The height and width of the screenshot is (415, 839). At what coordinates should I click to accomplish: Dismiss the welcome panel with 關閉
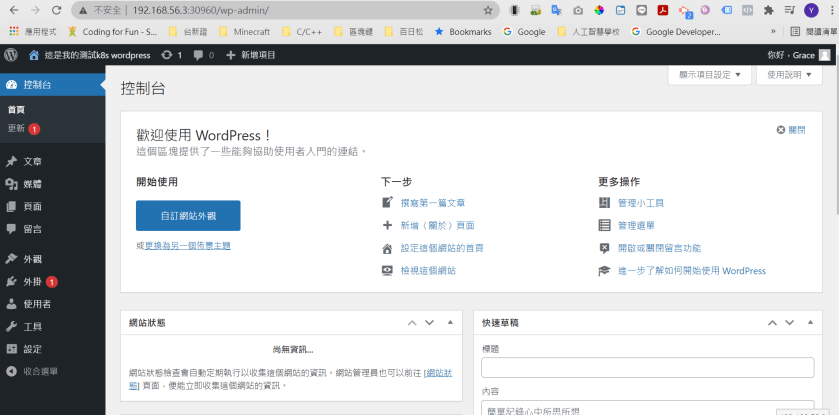pyautogui.click(x=791, y=130)
